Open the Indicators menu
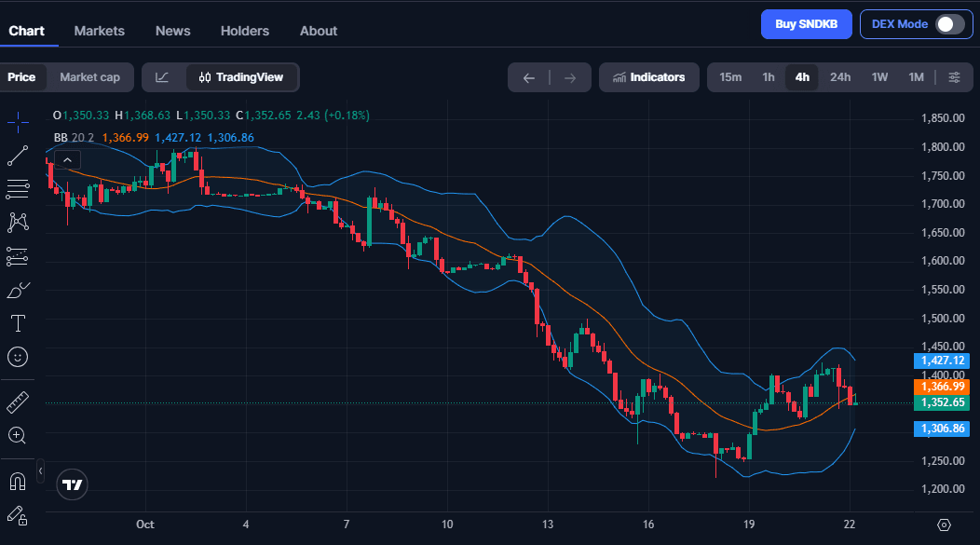This screenshot has height=545, width=980. (648, 77)
